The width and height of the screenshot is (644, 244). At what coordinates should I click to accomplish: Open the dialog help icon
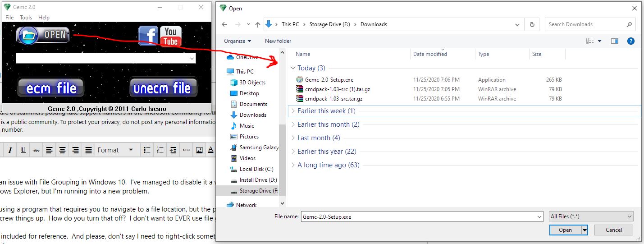(x=631, y=41)
